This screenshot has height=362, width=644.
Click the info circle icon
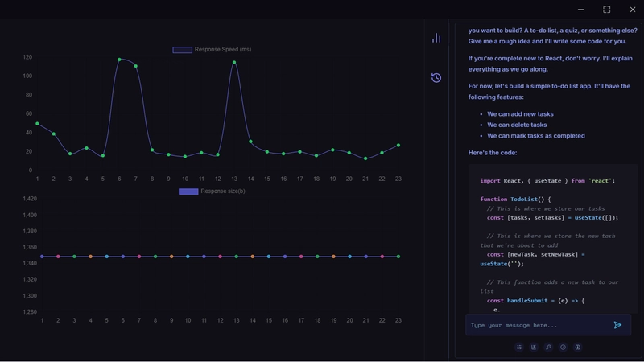coord(563,348)
